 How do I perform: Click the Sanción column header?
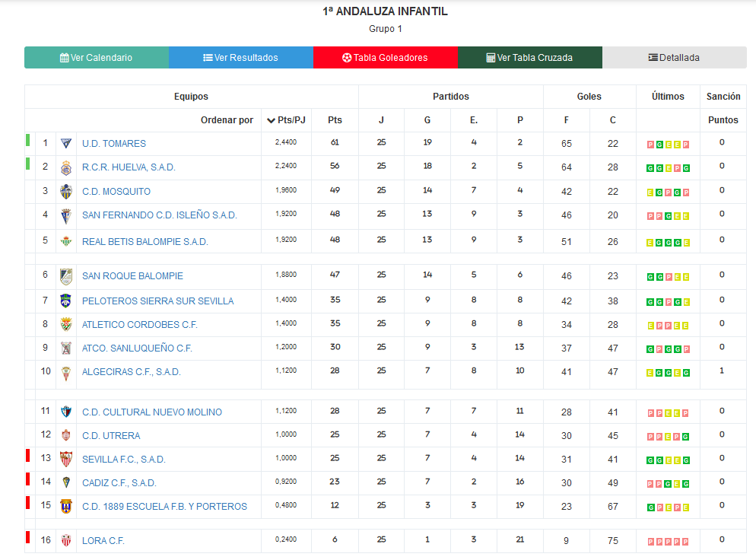(723, 97)
